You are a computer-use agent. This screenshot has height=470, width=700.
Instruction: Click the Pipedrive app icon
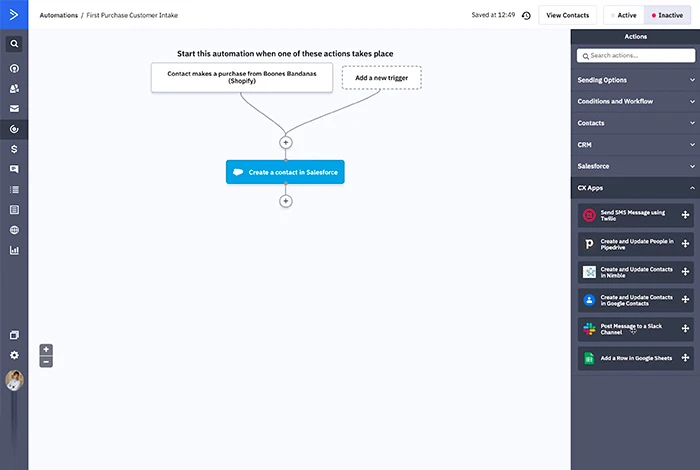[x=589, y=244]
